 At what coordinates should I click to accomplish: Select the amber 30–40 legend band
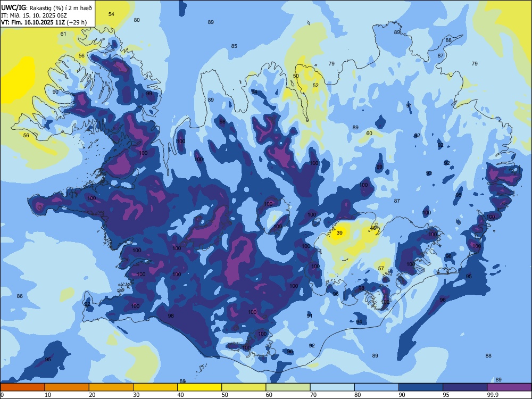tap(155, 387)
